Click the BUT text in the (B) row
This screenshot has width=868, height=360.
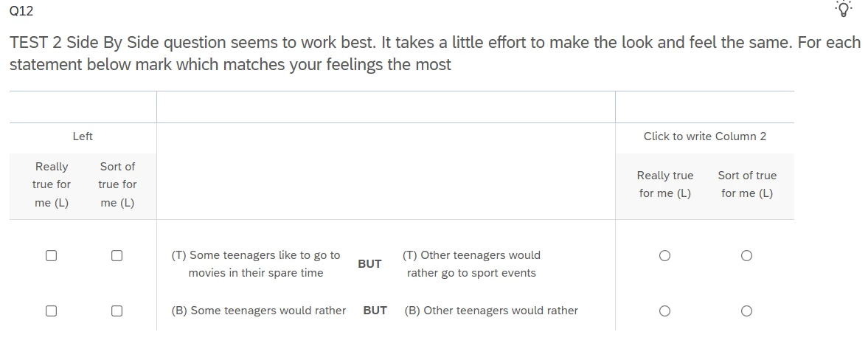(x=375, y=311)
